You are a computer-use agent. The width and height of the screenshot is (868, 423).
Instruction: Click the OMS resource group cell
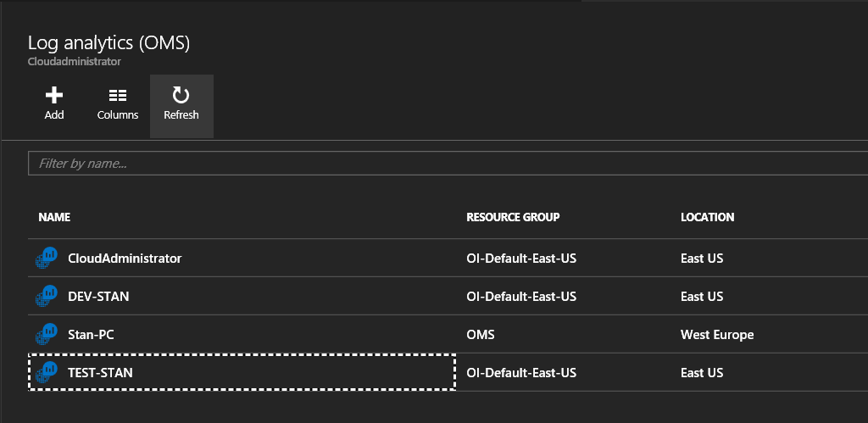click(481, 335)
